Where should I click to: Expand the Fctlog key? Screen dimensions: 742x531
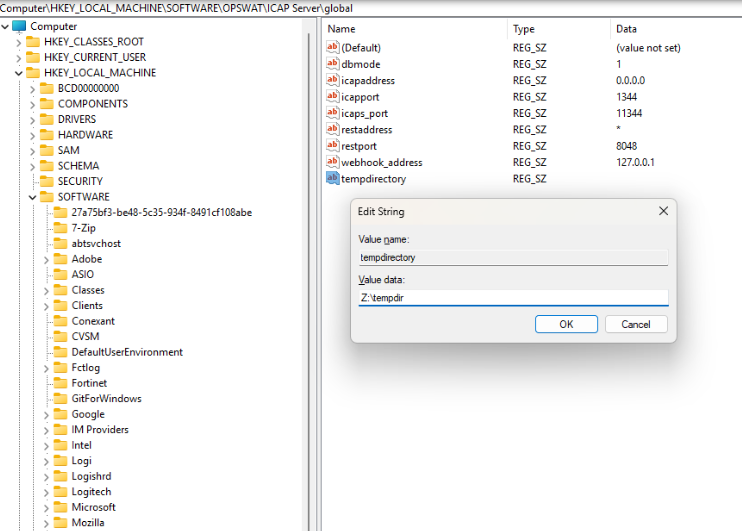click(46, 368)
